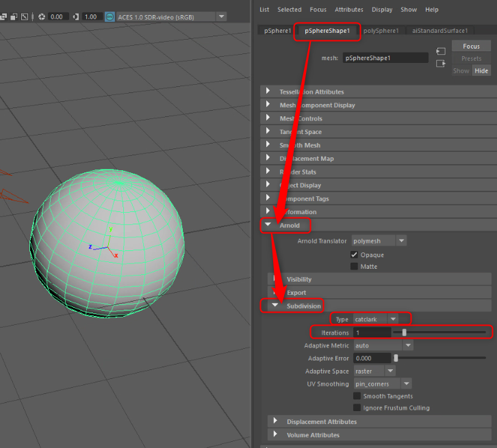Click the Presets button
Viewport: 497px width, 448px height.
pyautogui.click(x=471, y=59)
